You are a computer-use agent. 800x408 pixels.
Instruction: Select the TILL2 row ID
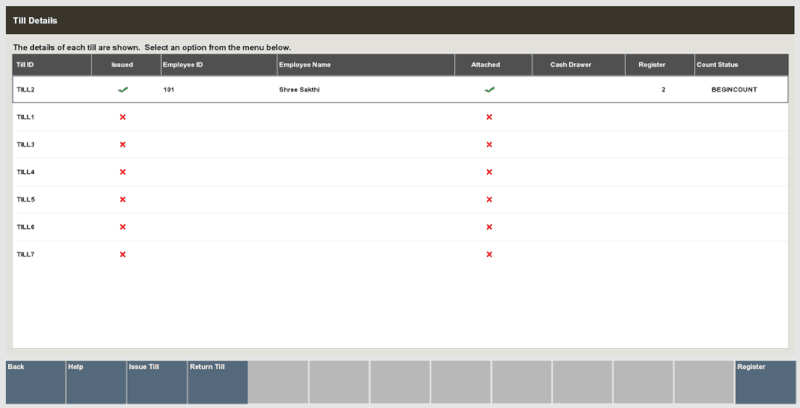[26, 90]
